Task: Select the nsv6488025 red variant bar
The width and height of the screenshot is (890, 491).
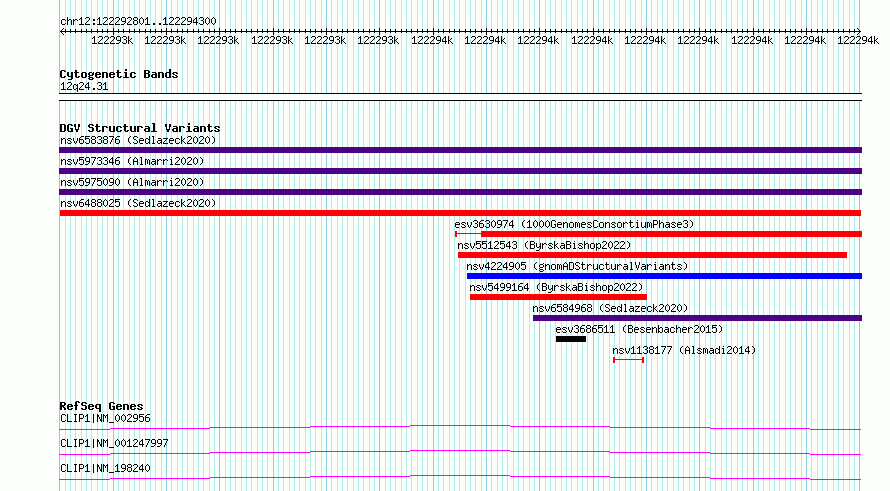Action: 460,213
